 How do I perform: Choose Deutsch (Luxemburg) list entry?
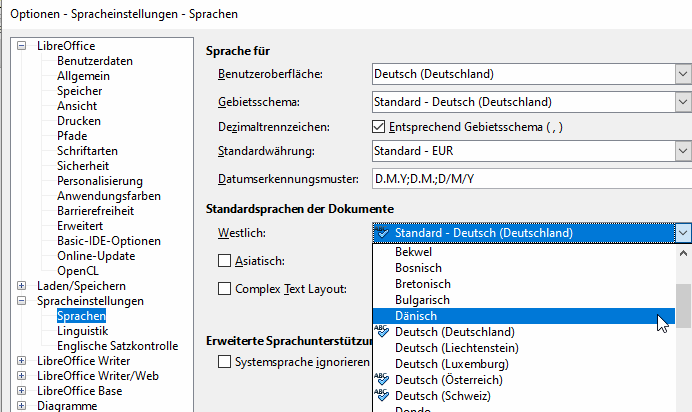pos(524,364)
